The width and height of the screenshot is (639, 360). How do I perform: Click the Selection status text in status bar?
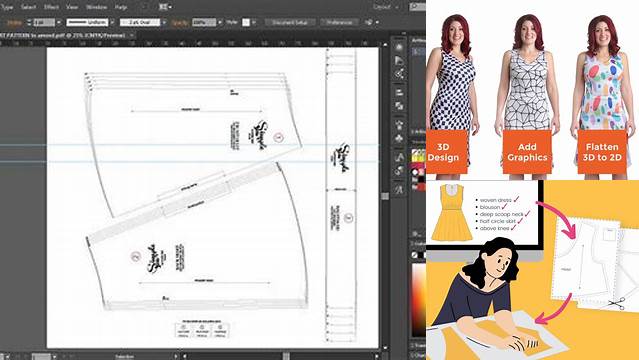pos(124,356)
